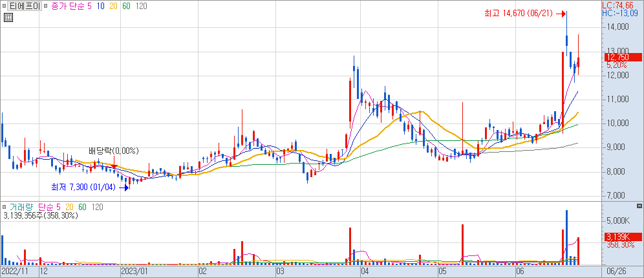Click the HC:-13,09 indicator text

(x=619, y=14)
